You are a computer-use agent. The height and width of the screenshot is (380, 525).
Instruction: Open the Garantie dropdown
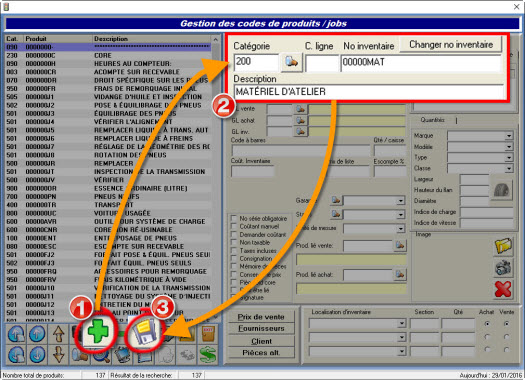coord(400,201)
